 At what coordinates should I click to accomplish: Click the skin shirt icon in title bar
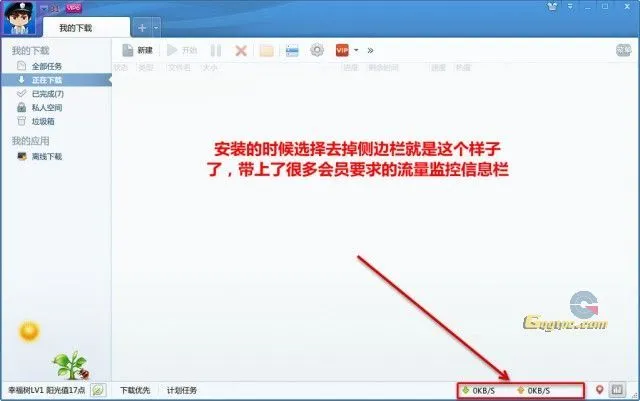click(552, 7)
